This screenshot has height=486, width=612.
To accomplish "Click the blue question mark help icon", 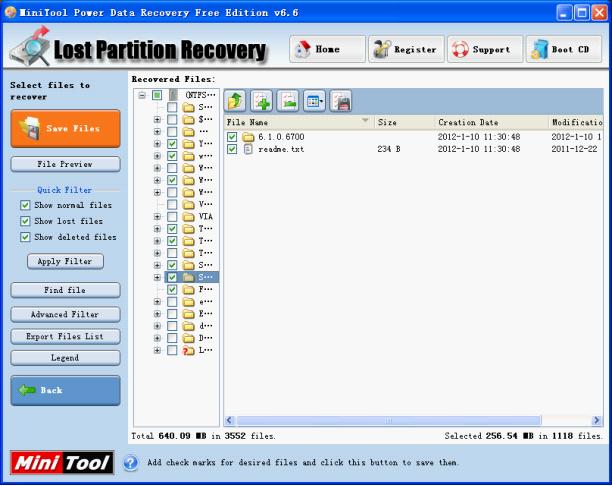I will 131,463.
